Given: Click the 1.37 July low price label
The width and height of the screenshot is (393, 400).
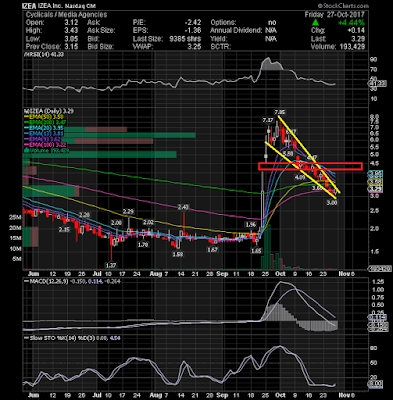Looking at the screenshot, I should pos(111,265).
